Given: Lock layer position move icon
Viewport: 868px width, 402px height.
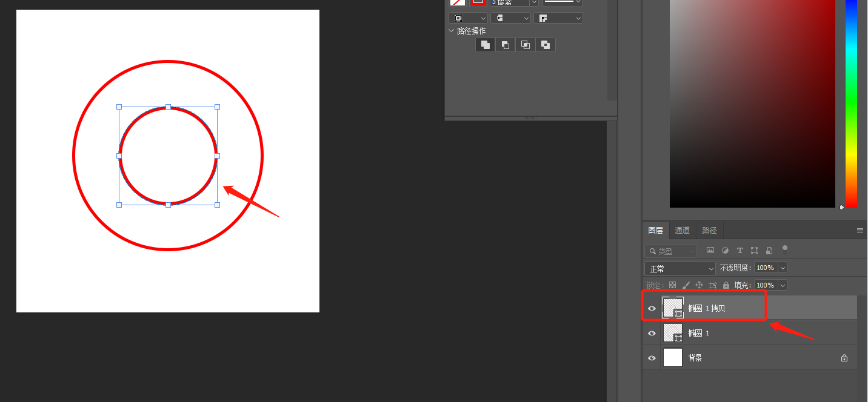Looking at the screenshot, I should coord(699,285).
